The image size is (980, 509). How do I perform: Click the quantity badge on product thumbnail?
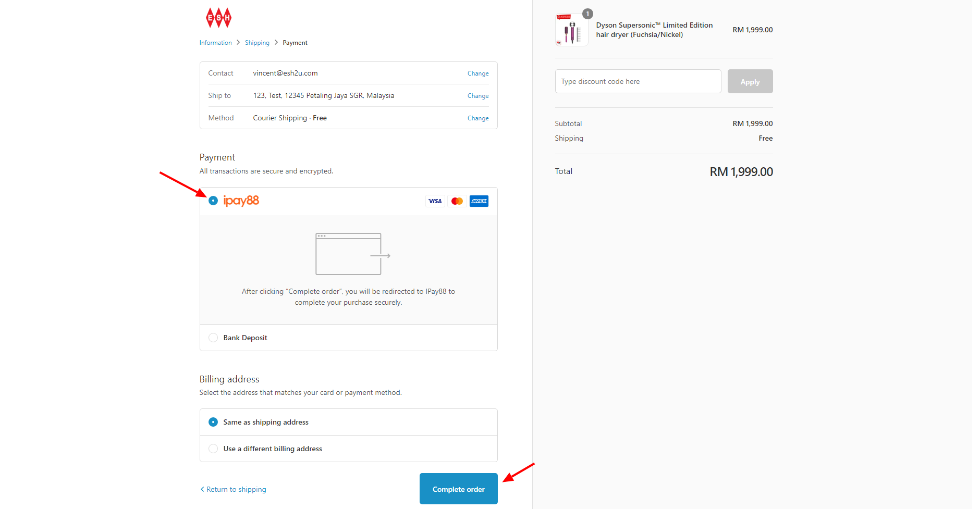coord(587,14)
